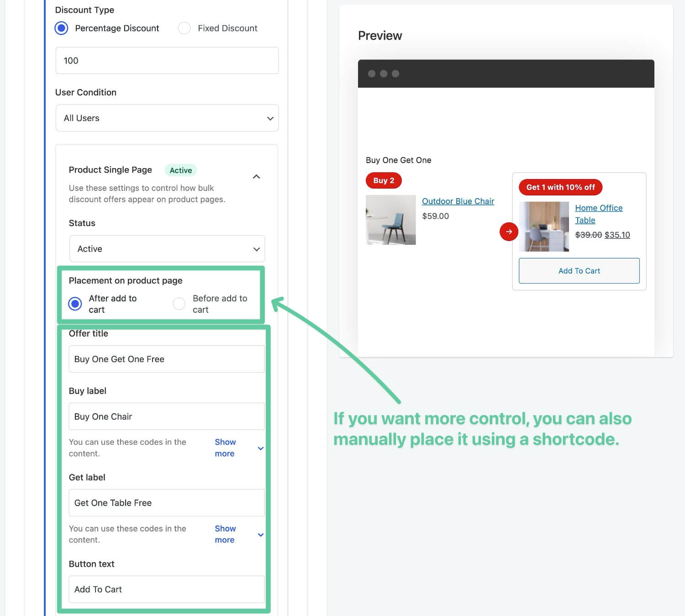This screenshot has height=616, width=685.
Task: Click the discount value field containing 100
Action: coord(167,60)
